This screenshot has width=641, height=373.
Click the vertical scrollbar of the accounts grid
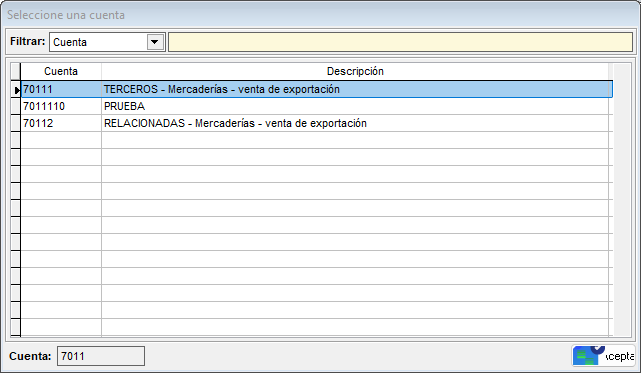pos(622,200)
